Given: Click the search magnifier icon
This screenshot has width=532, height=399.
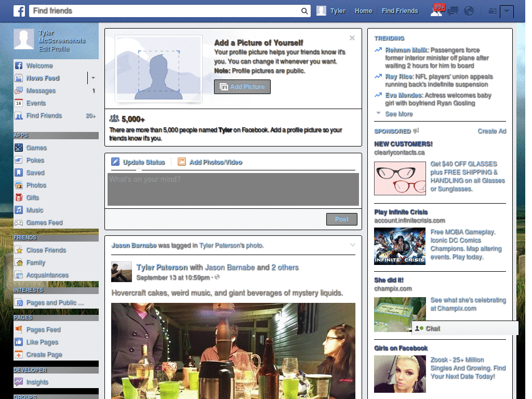Looking at the screenshot, I should (x=305, y=10).
